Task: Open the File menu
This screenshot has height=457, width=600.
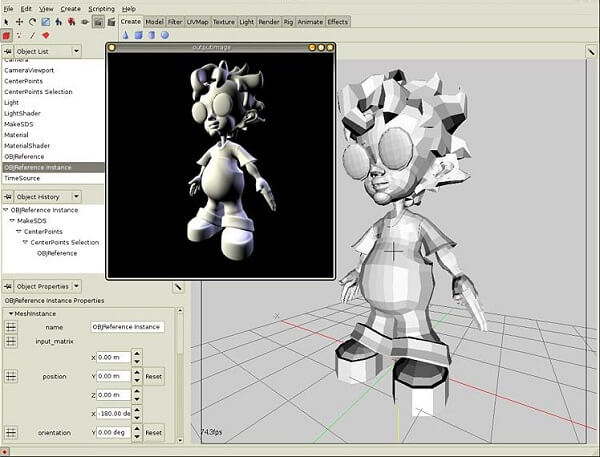Action: [8, 8]
